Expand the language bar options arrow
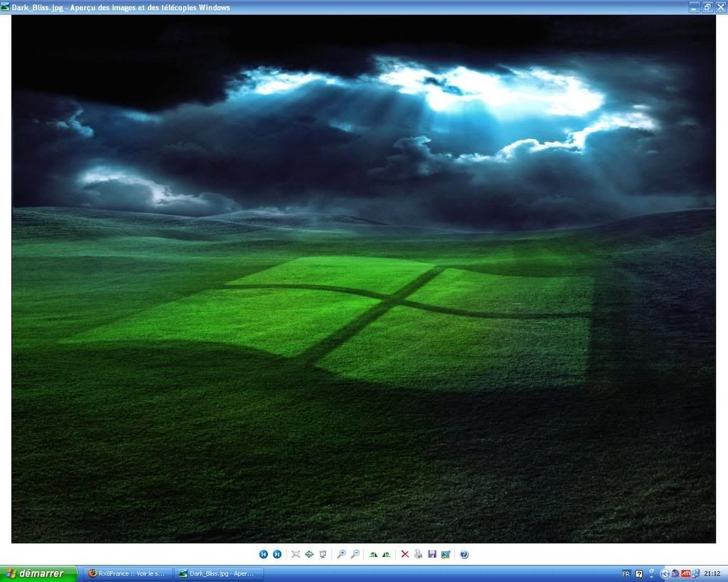 [652, 576]
